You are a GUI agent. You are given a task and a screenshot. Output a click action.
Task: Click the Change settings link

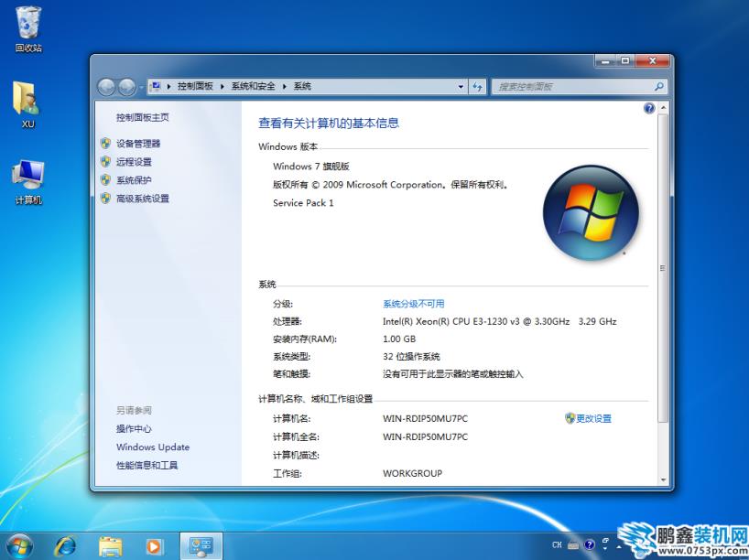pyautogui.click(x=593, y=419)
